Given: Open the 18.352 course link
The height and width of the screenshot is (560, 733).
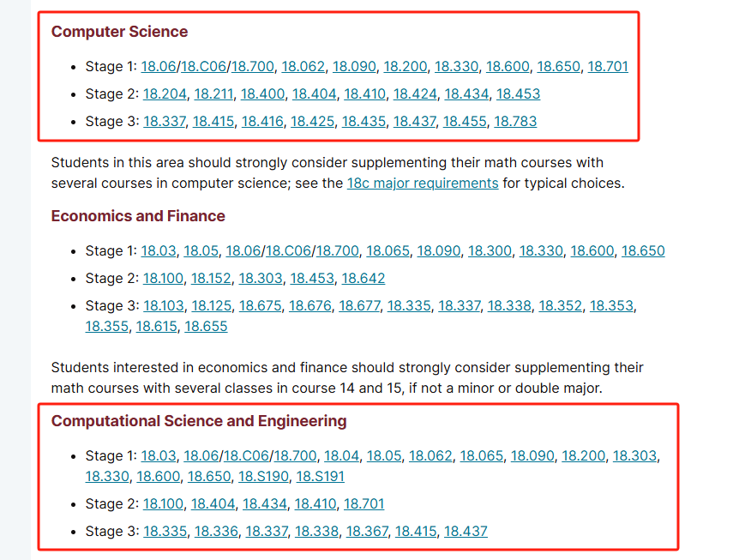Looking at the screenshot, I should point(560,306).
